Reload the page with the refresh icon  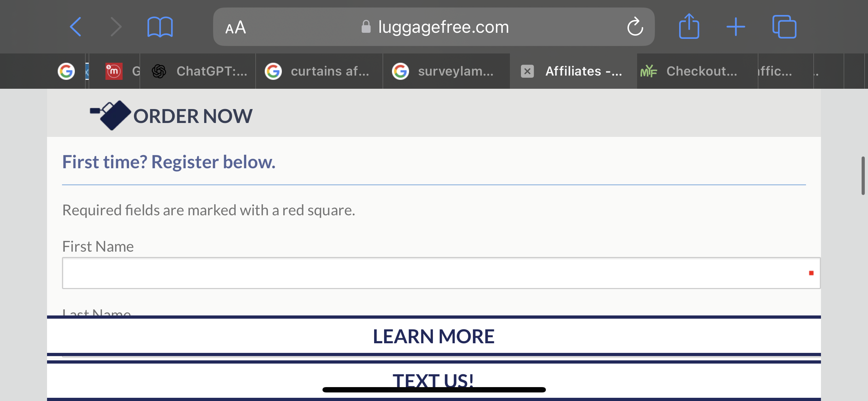(635, 27)
